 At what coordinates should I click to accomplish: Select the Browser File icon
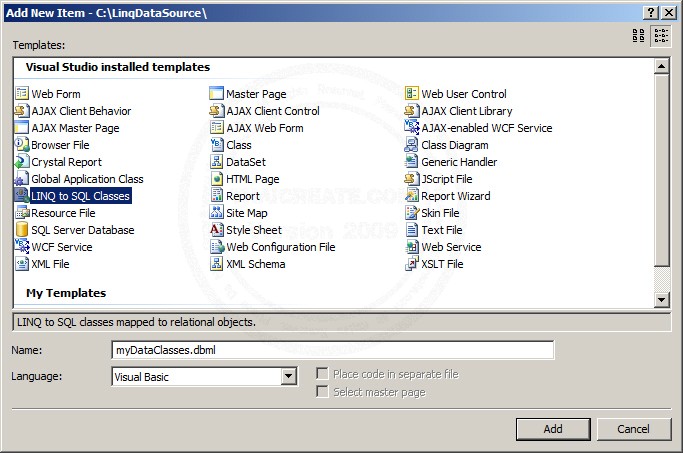pos(22,145)
